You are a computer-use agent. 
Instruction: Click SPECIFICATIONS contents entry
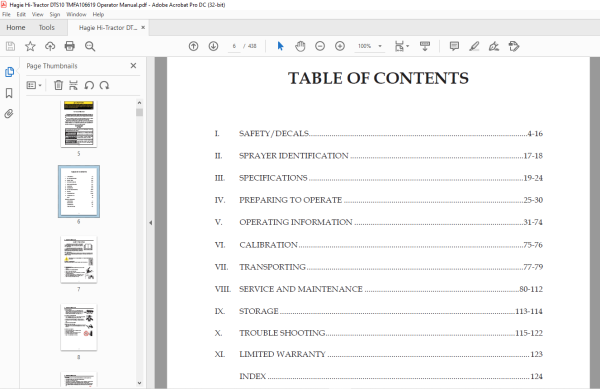[x=378, y=178]
